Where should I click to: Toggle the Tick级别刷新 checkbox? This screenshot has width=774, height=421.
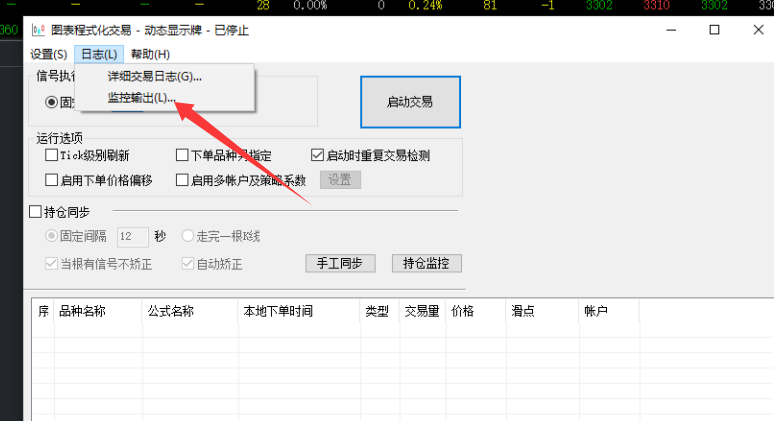pos(51,155)
